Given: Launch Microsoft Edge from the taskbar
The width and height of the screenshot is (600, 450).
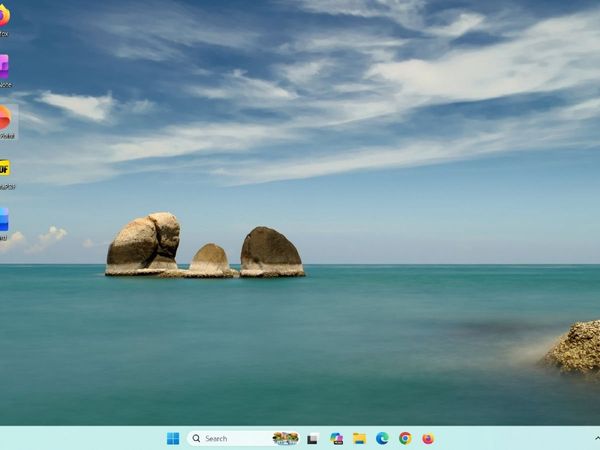Looking at the screenshot, I should coord(382,439).
